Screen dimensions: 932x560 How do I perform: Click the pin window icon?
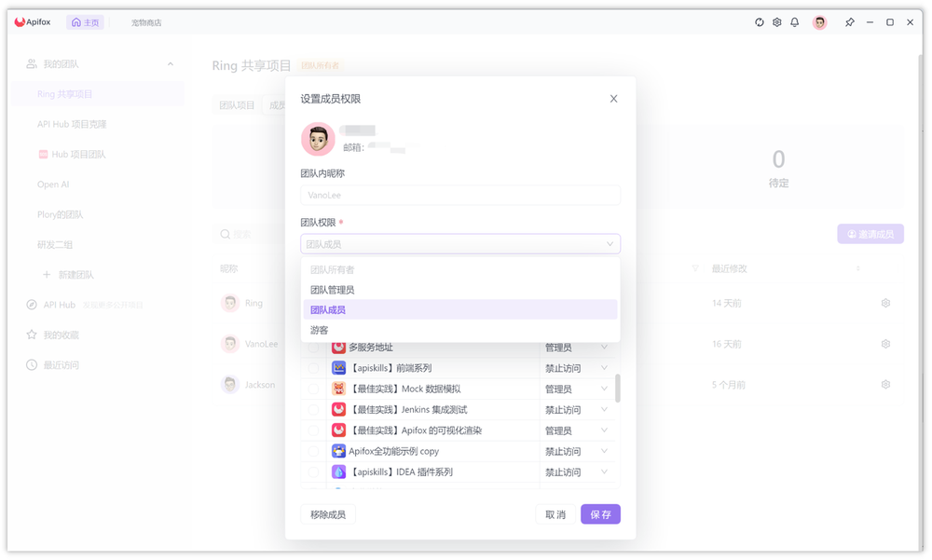tap(849, 22)
